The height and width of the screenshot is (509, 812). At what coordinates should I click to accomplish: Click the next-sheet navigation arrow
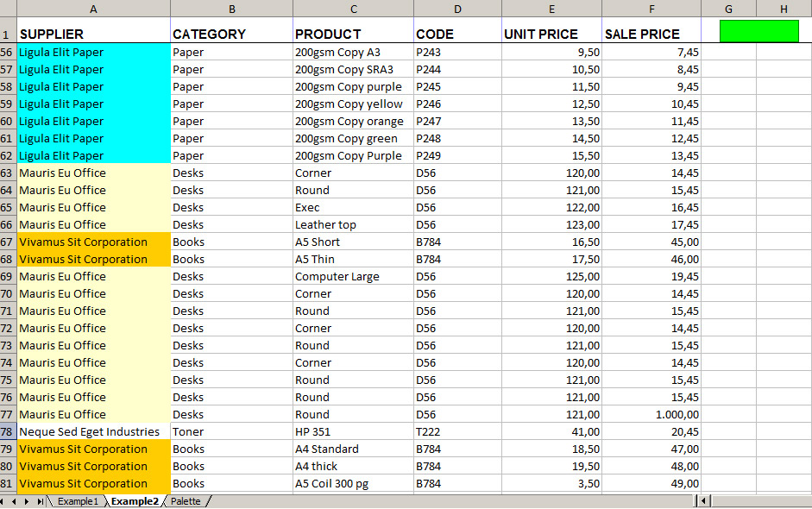pos(27,501)
